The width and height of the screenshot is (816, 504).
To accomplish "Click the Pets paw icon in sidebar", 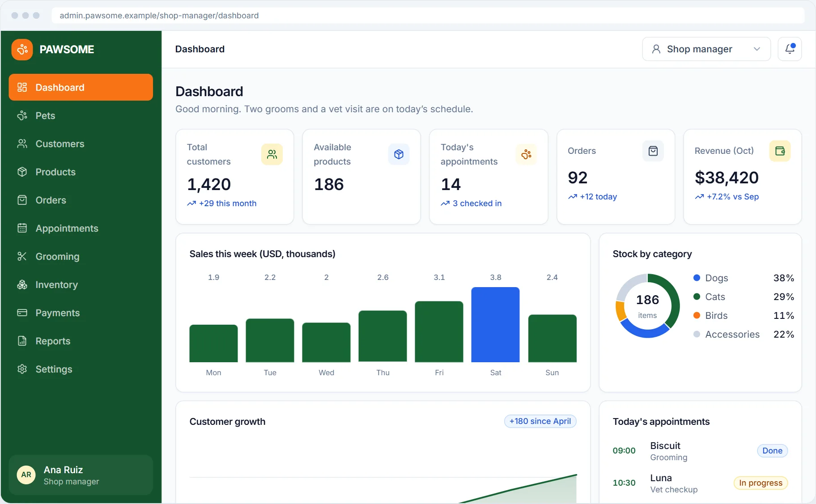I will coord(22,116).
